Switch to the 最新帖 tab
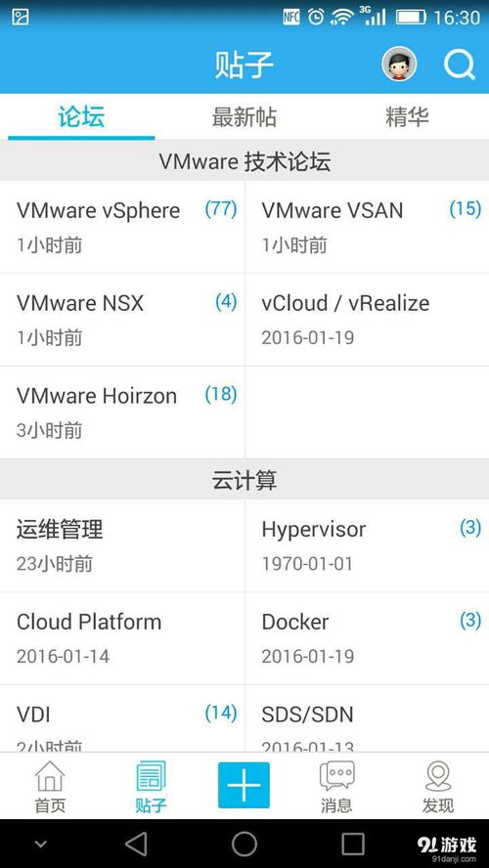 244,117
